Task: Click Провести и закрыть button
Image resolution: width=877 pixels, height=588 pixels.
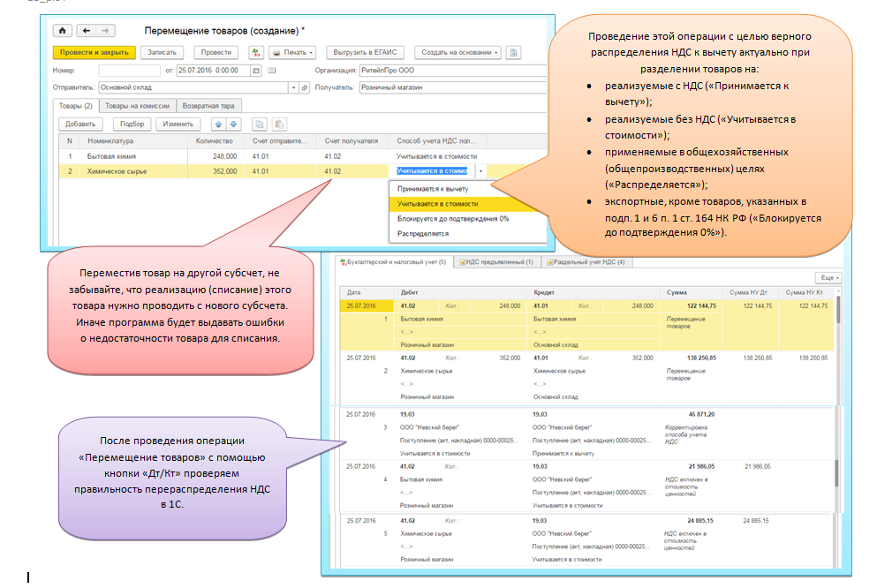Action: 95,52
